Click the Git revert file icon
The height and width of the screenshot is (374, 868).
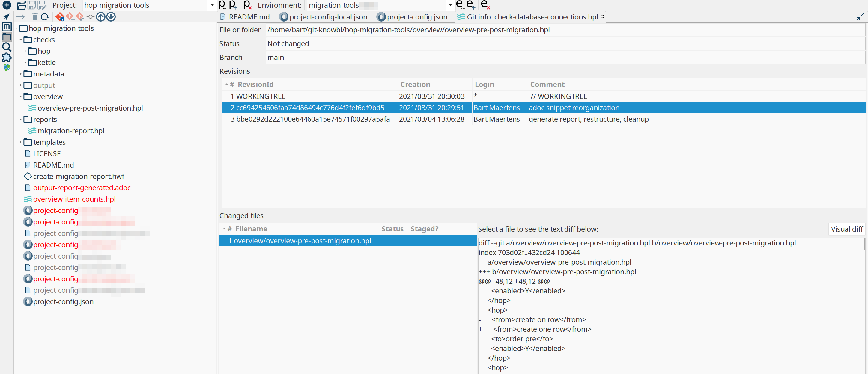coord(80,17)
